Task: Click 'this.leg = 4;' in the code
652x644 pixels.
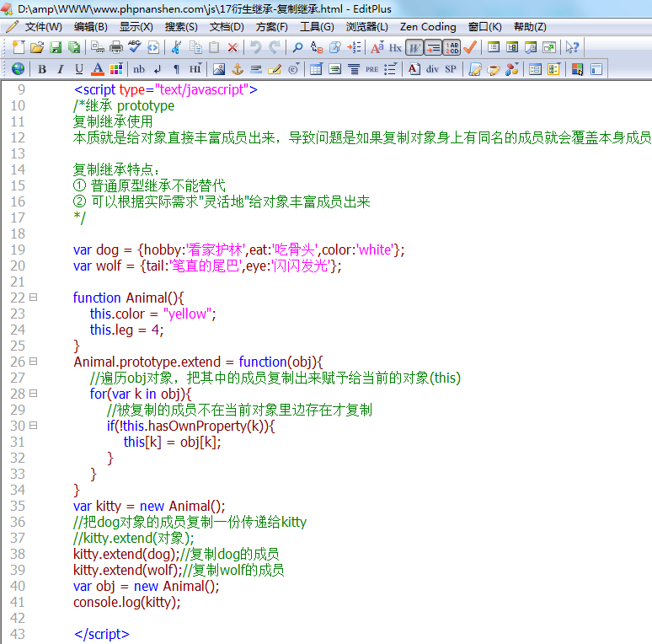Action: click(127, 330)
